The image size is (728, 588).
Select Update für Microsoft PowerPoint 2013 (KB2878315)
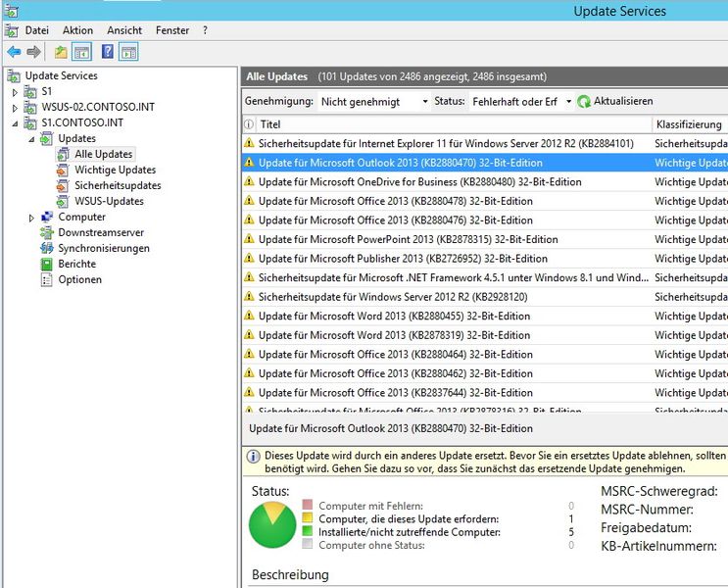(x=485, y=239)
